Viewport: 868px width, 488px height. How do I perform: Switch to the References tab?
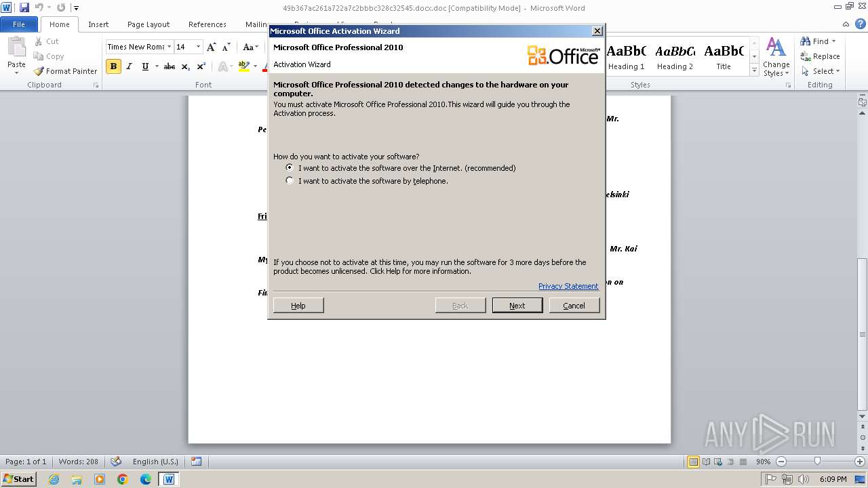(208, 24)
